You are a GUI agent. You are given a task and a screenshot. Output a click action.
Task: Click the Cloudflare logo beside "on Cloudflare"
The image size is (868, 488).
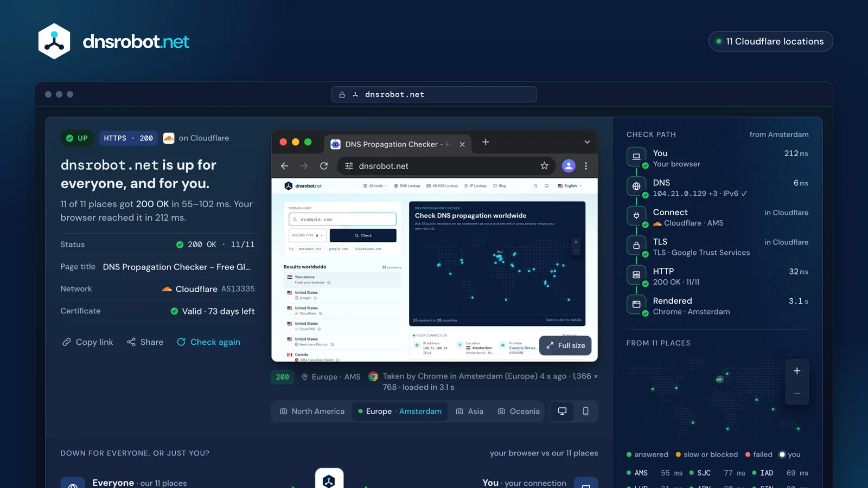[x=169, y=138]
